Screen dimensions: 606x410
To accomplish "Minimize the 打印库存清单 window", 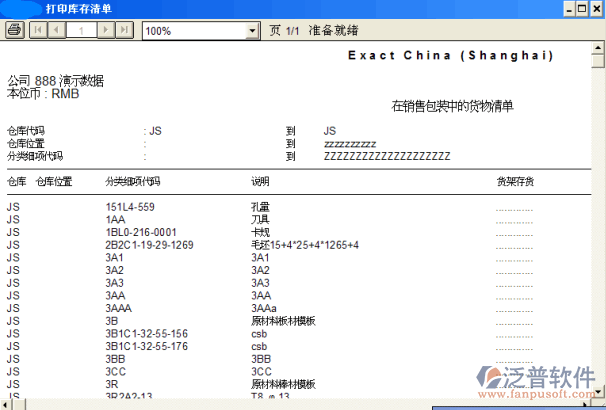I will [569, 9].
